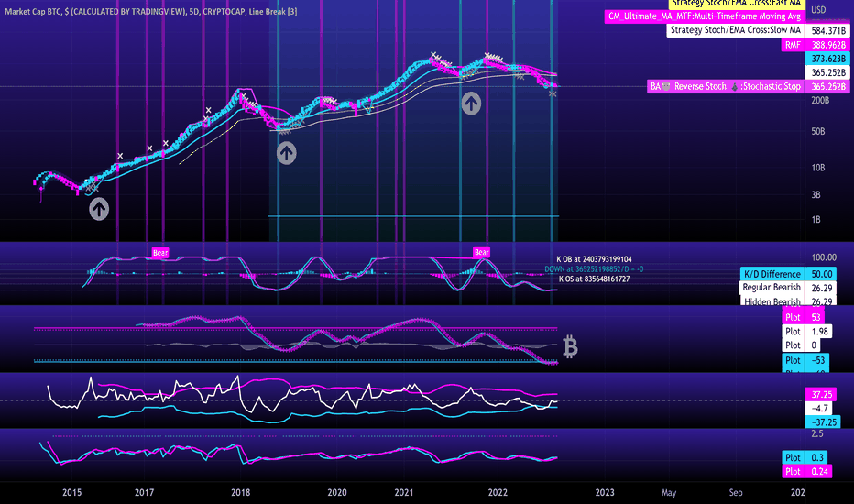This screenshot has width=854, height=504.
Task: Select the Bear label near 2017
Action: (x=160, y=253)
